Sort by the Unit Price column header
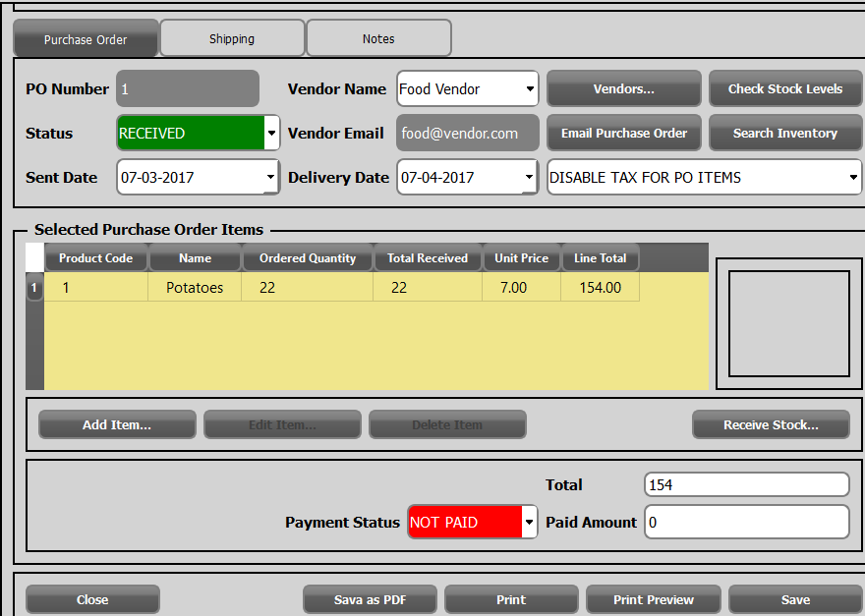This screenshot has width=865, height=616. (x=521, y=258)
